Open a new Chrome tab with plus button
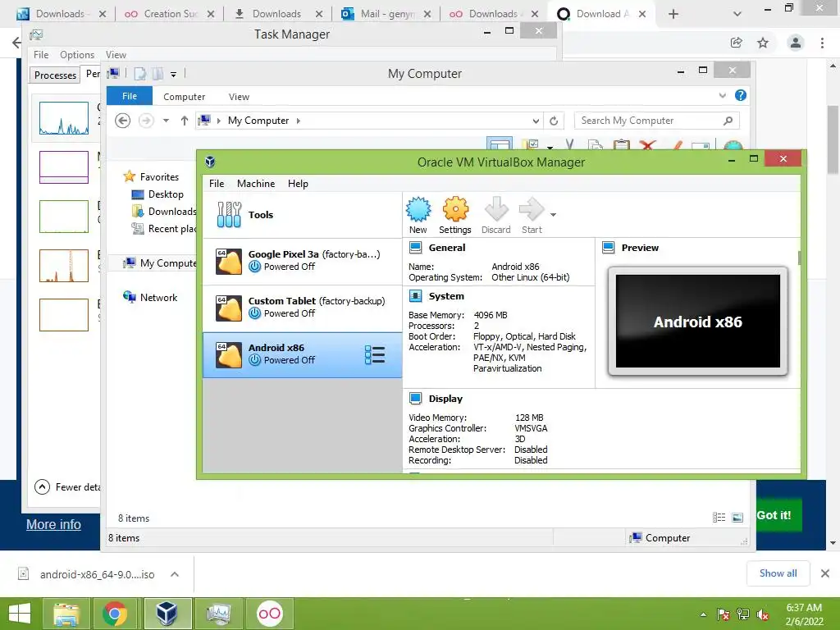 673,14
